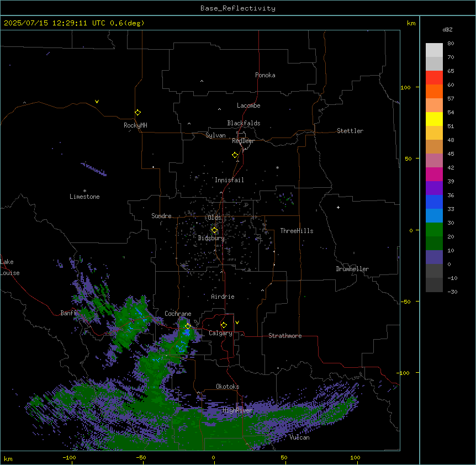Click the Cochrane label

pyautogui.click(x=178, y=314)
